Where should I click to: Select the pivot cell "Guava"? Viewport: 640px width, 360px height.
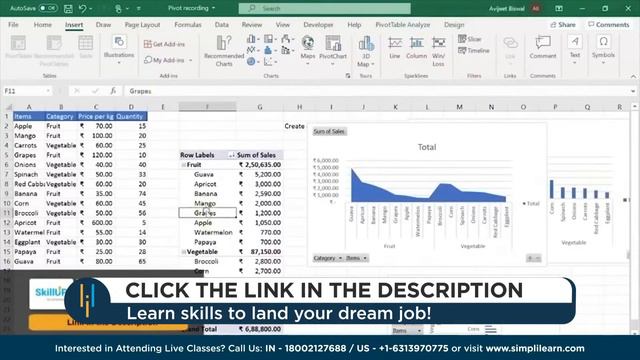coord(207,174)
